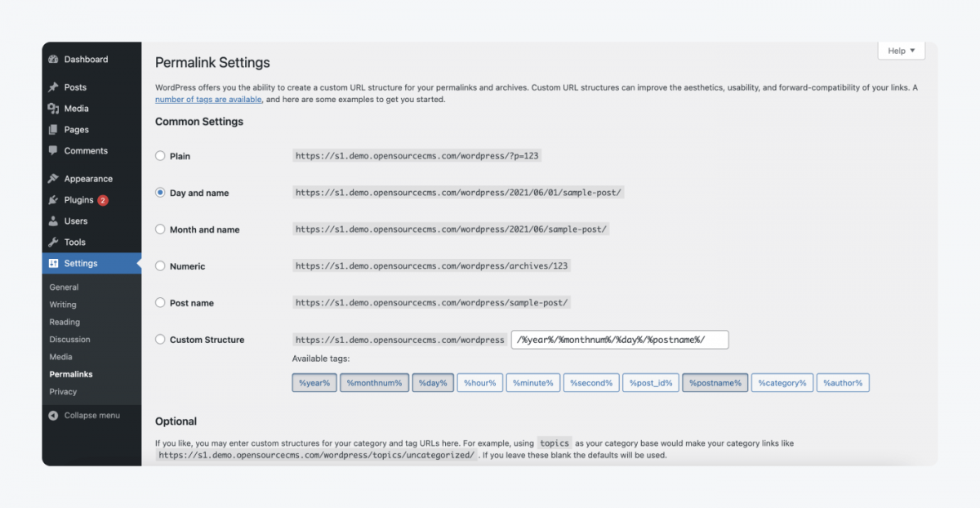Click the Posts pushpin icon
Viewport: 980px width, 508px height.
coord(54,87)
